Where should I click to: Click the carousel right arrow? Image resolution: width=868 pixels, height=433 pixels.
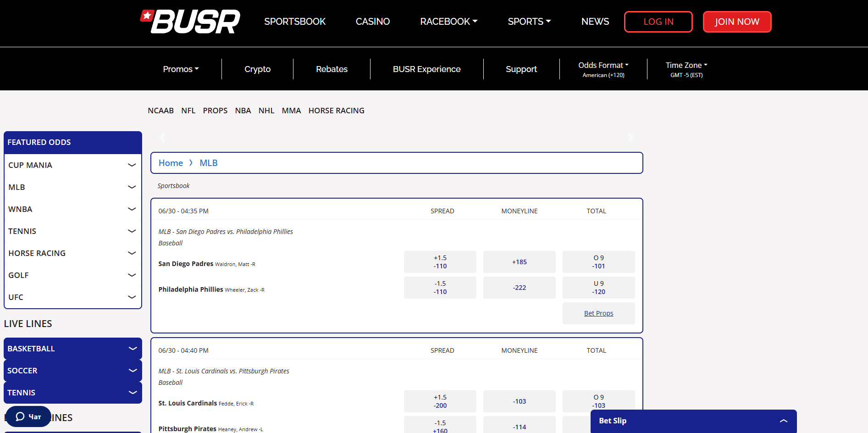(631, 137)
